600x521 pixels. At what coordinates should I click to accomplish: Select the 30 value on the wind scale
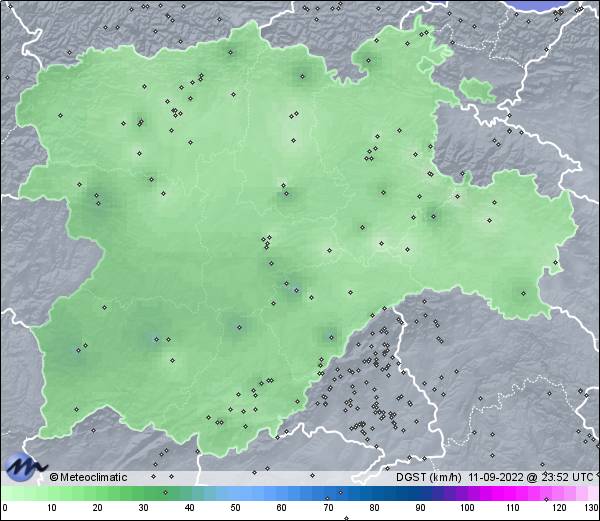pyautogui.click(x=143, y=508)
